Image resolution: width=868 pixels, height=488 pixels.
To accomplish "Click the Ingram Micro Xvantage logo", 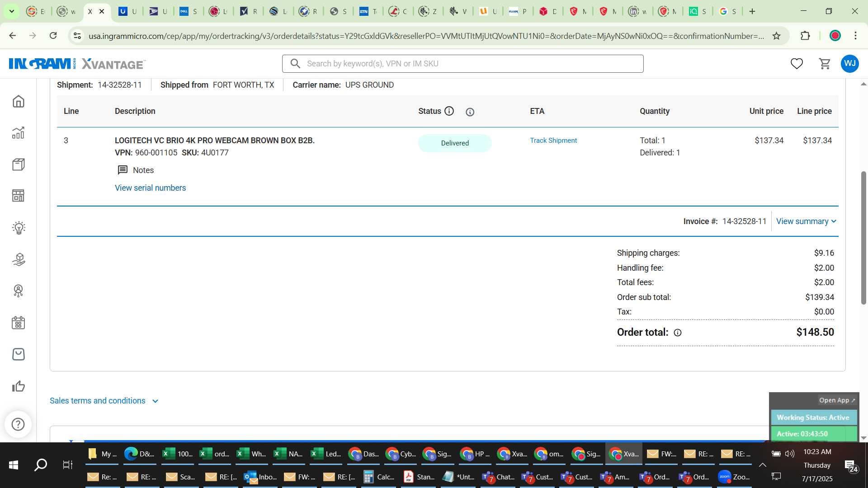I will pyautogui.click(x=77, y=64).
